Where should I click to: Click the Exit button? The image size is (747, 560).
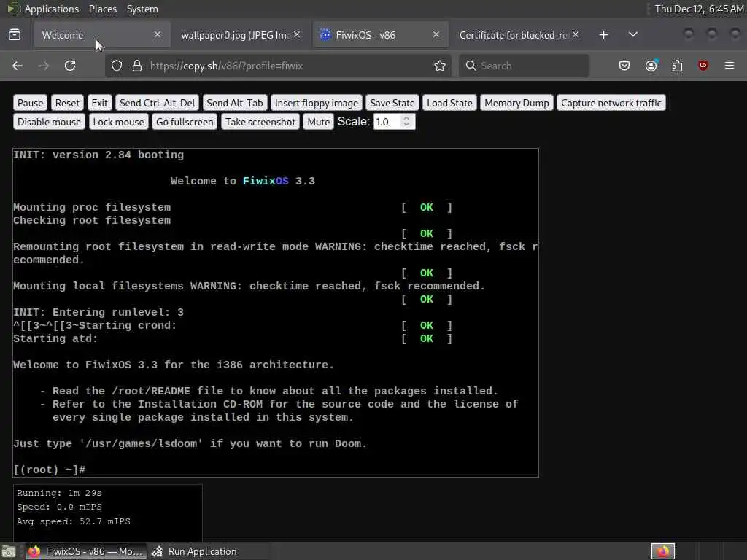99,103
